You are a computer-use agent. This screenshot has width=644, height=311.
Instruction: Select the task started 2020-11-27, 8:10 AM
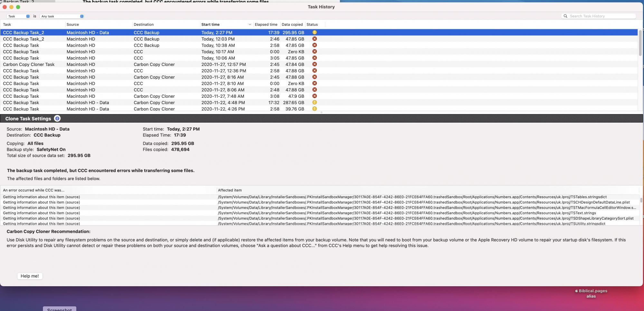coord(319,83)
